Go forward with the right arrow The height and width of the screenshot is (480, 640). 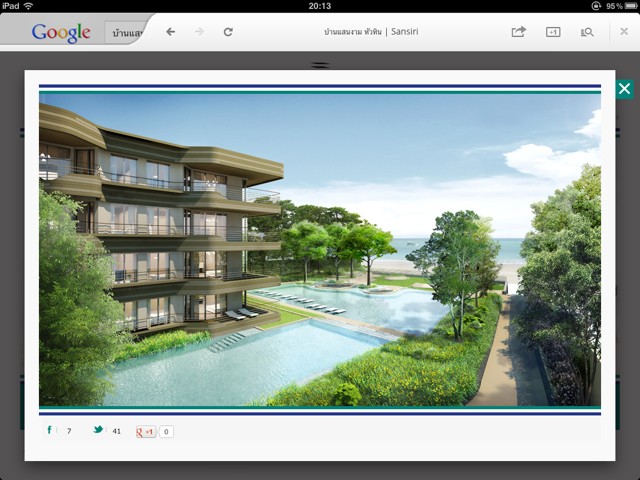tap(199, 32)
